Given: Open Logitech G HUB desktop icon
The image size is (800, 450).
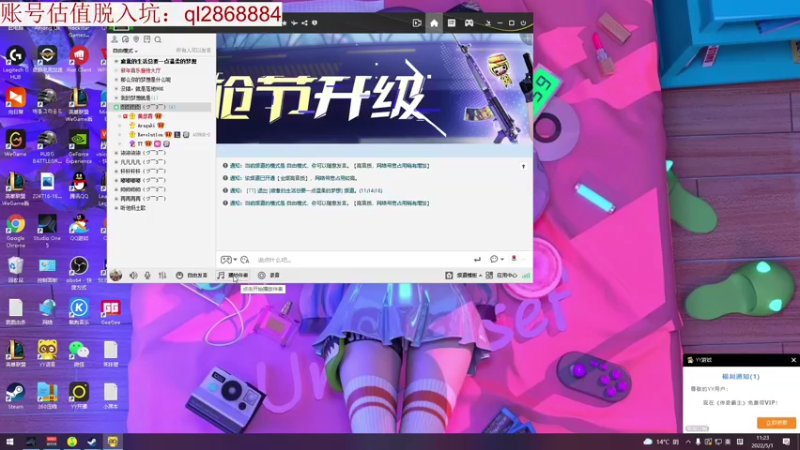Looking at the screenshot, I should (x=15, y=62).
